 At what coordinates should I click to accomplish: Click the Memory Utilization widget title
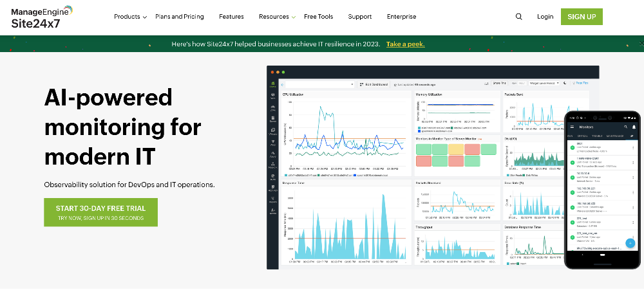point(429,95)
